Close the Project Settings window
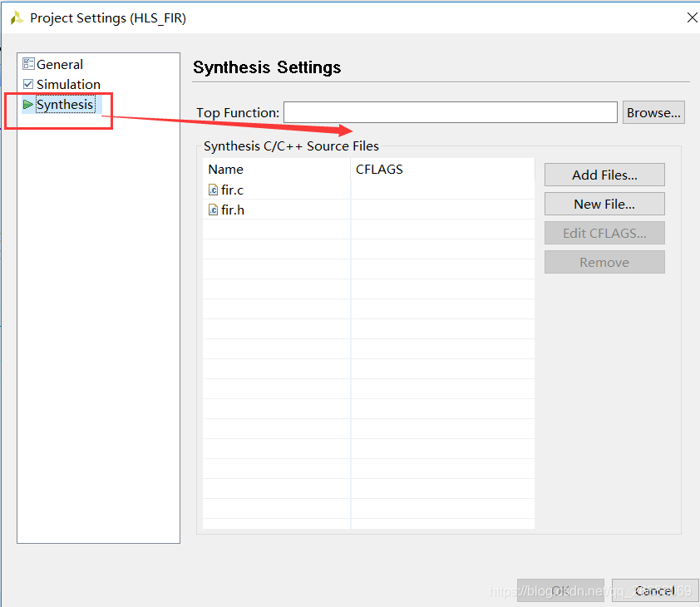 pyautogui.click(x=692, y=17)
